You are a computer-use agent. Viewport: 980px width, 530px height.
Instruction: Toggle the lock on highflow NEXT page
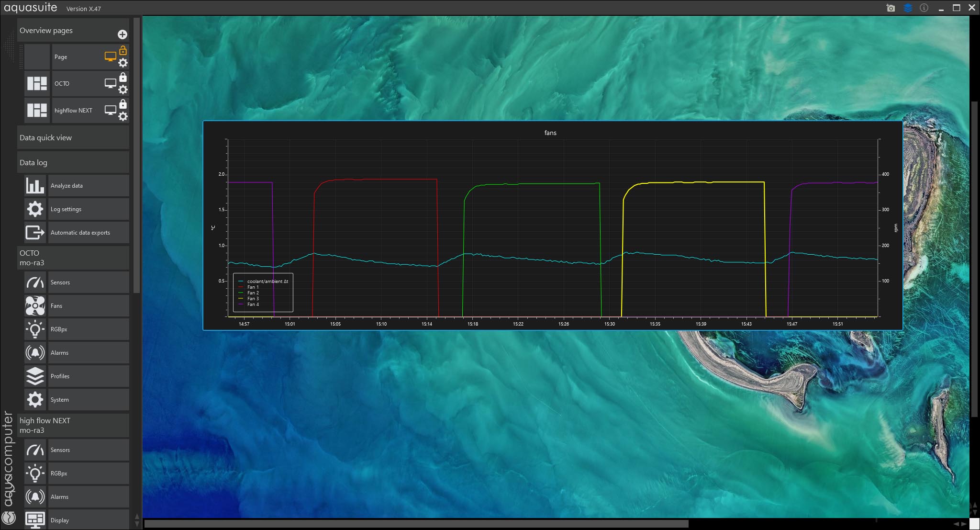(x=123, y=104)
